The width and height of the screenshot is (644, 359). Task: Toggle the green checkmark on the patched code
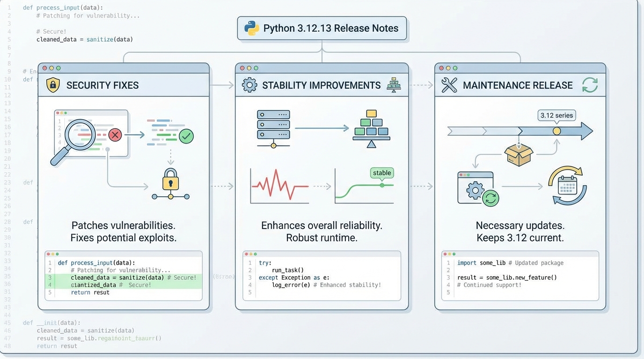(186, 136)
